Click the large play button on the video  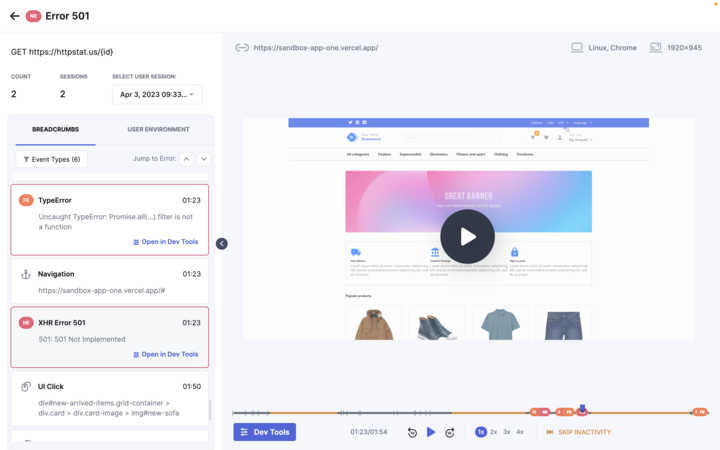point(467,237)
